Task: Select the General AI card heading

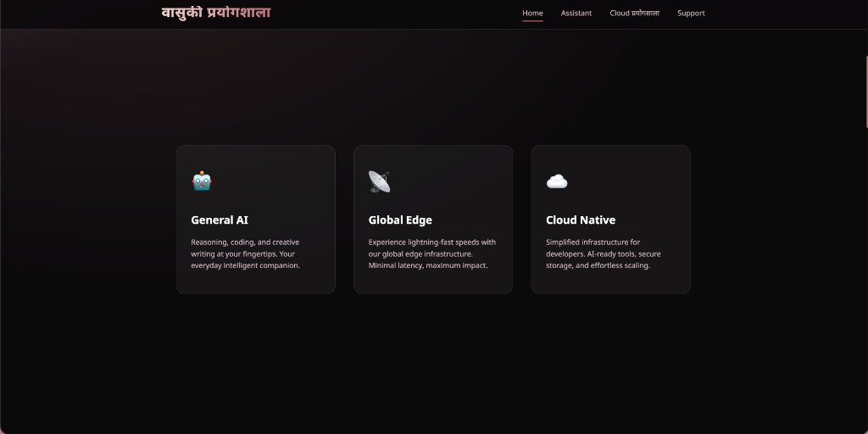Action: click(x=220, y=220)
